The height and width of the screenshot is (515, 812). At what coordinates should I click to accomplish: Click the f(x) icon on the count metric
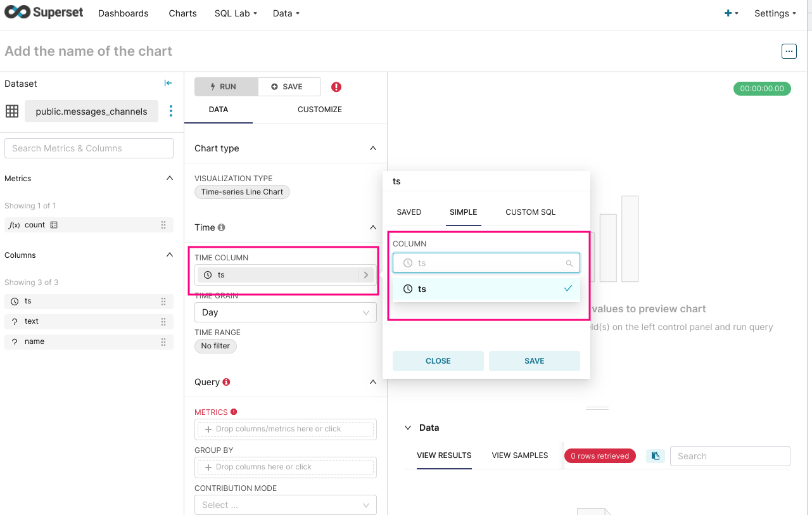click(x=15, y=224)
